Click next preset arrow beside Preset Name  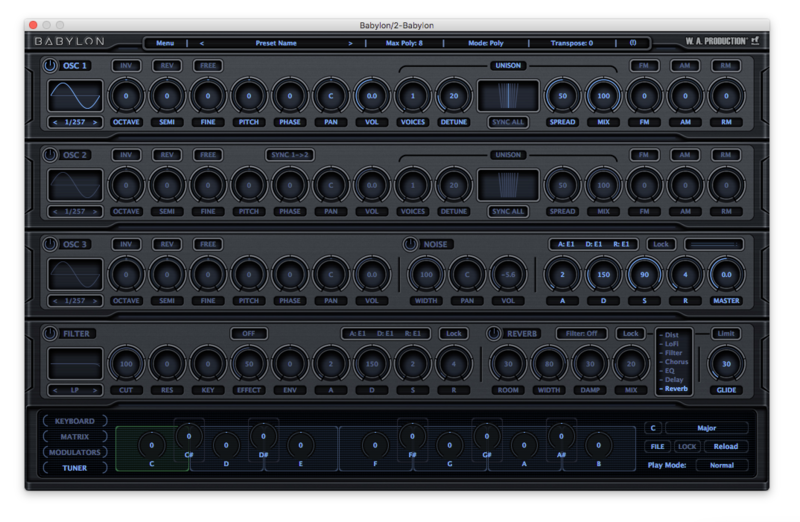350,43
